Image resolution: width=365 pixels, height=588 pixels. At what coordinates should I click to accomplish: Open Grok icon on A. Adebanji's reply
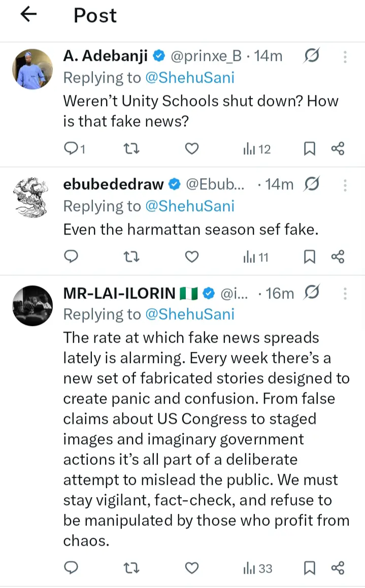coord(311,56)
